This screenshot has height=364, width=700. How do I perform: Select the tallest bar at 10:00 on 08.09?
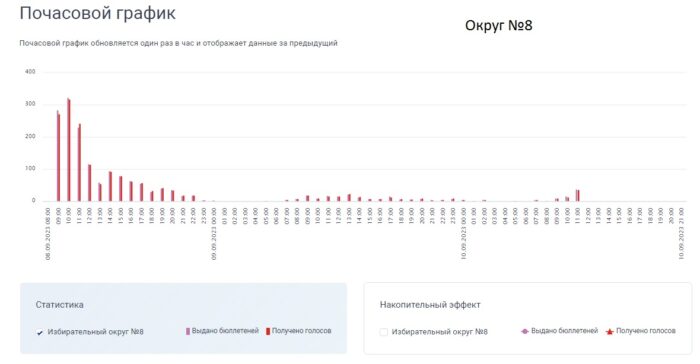tap(69, 150)
